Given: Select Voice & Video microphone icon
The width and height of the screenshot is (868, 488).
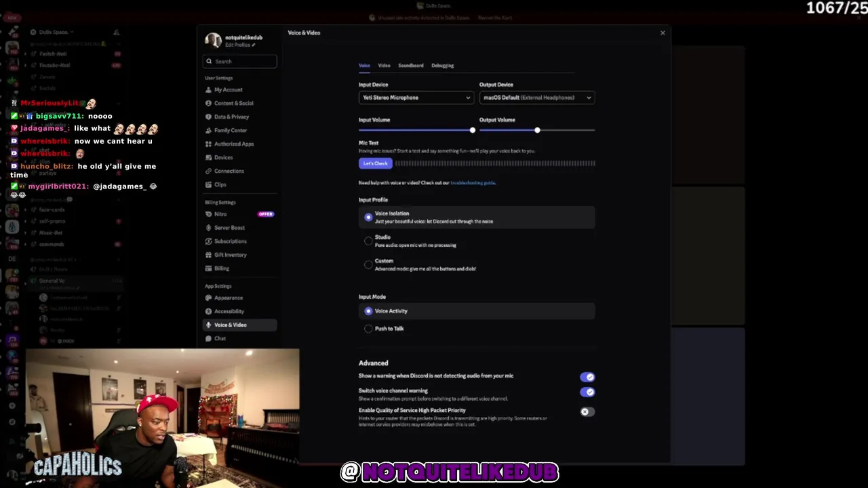Looking at the screenshot, I should coord(208,325).
